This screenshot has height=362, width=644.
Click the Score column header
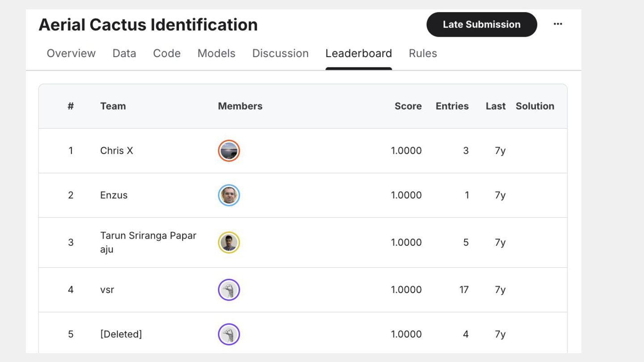tap(408, 106)
